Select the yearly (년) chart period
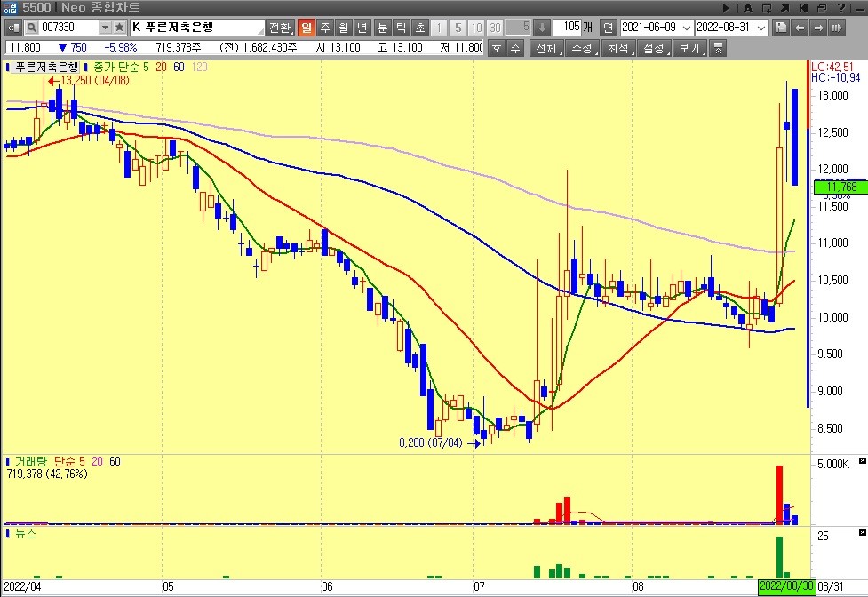 [x=362, y=28]
